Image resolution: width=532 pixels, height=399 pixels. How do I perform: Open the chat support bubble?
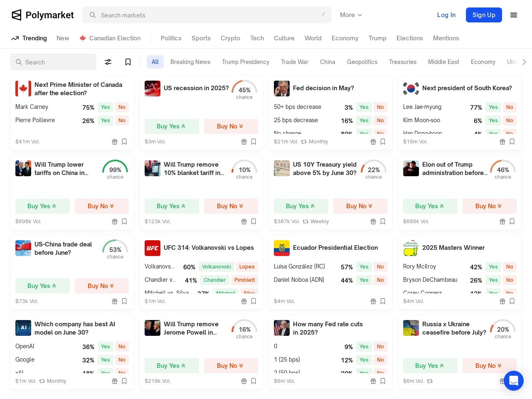click(514, 381)
